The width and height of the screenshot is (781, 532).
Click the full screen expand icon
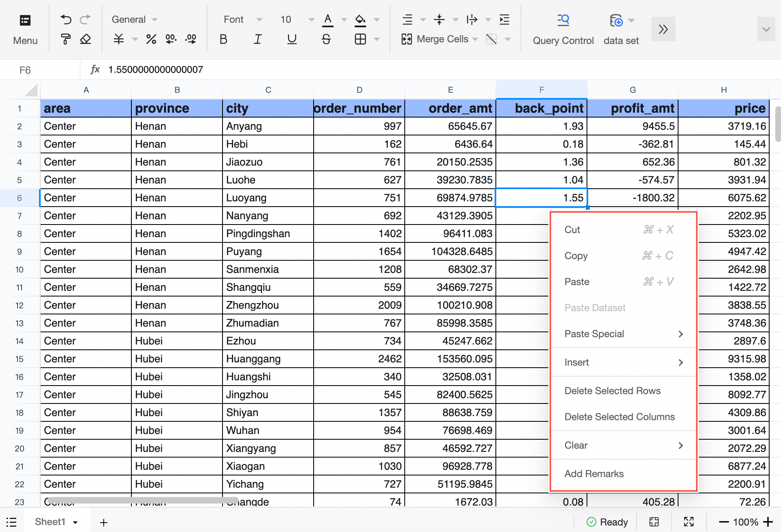point(689,522)
